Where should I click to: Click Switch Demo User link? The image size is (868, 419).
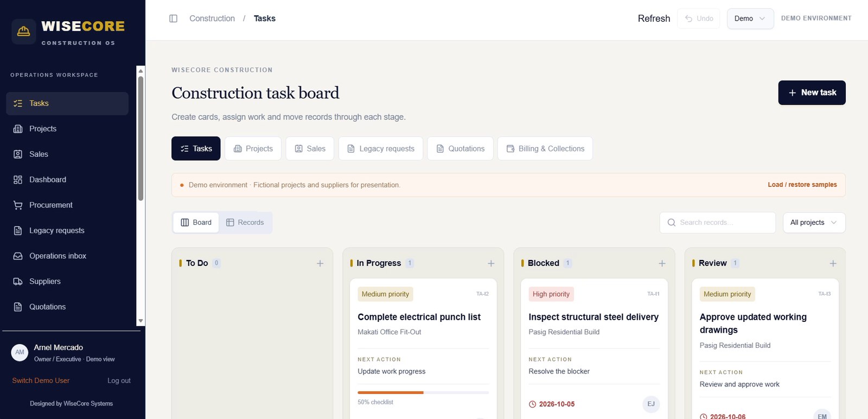tap(41, 380)
